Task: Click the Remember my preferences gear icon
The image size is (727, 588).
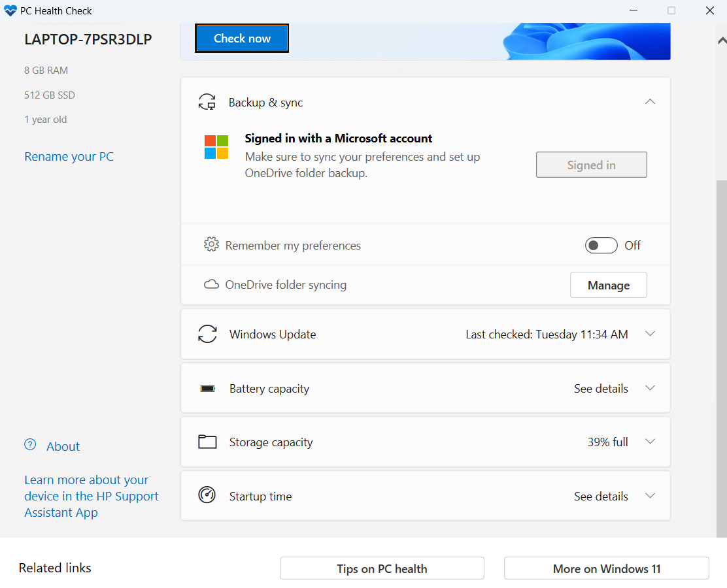Action: tap(211, 244)
